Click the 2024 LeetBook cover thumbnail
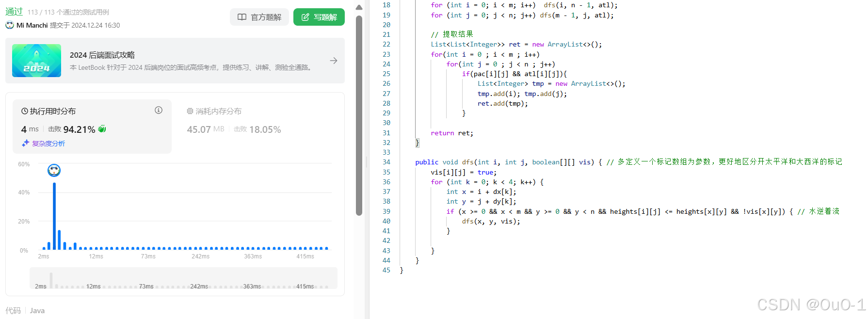The image size is (868, 319). tap(36, 61)
